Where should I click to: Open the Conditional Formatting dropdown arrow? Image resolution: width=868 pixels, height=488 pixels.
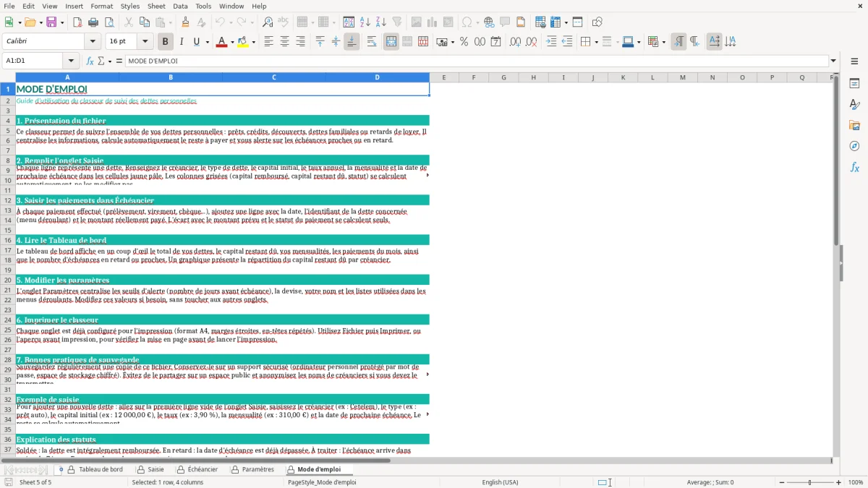coord(663,42)
